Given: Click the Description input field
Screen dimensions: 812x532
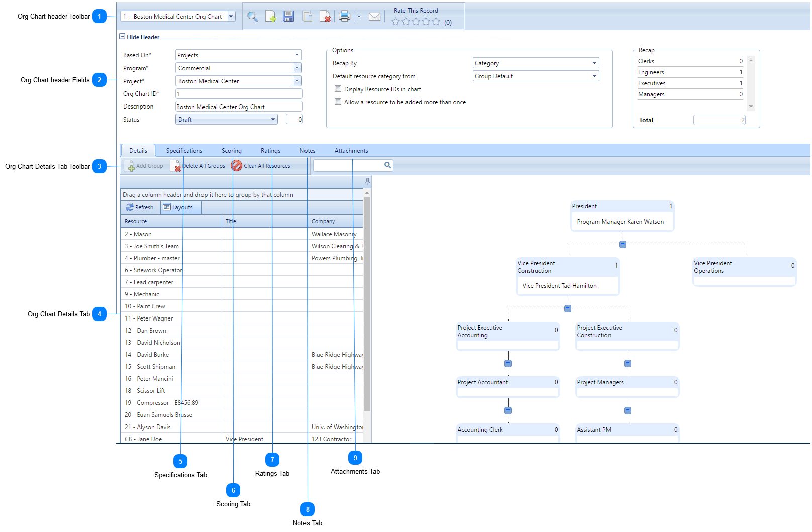Looking at the screenshot, I should pos(239,107).
